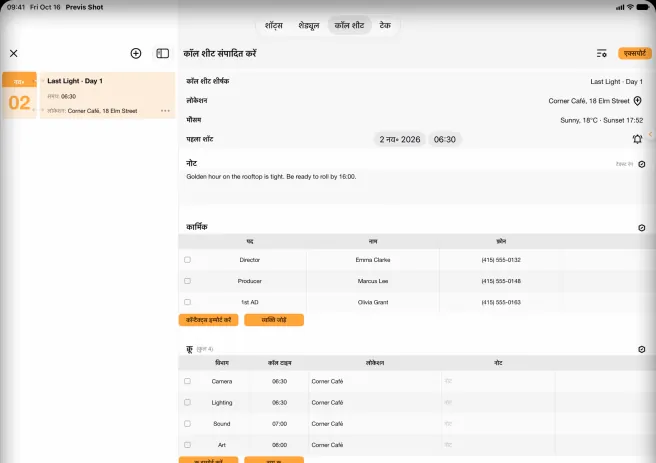Click phone number (415) 555-0132
Screen dimensions: 656x463
(501, 260)
